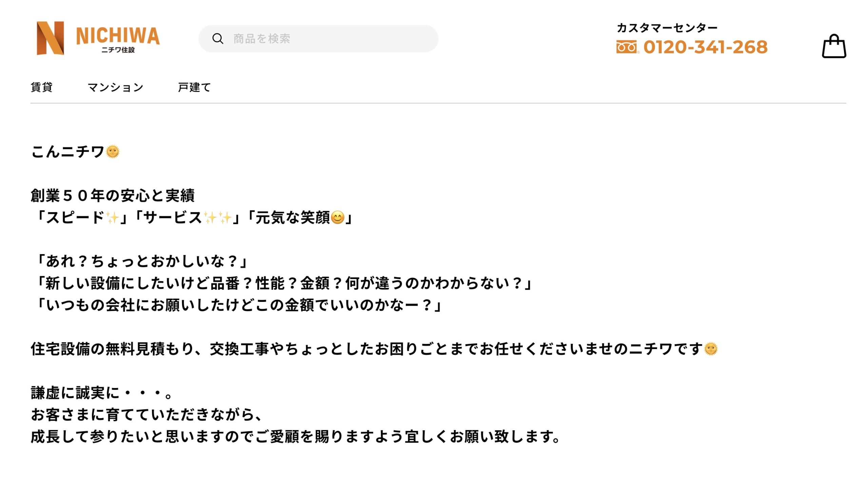Click sparkle emoji after スピード
The width and height of the screenshot is (868, 493).
(x=112, y=218)
